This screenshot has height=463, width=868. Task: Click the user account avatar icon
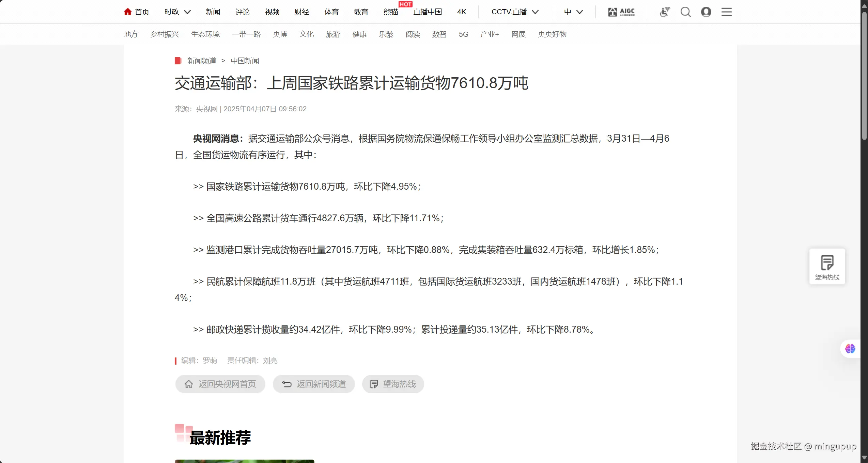706,12
